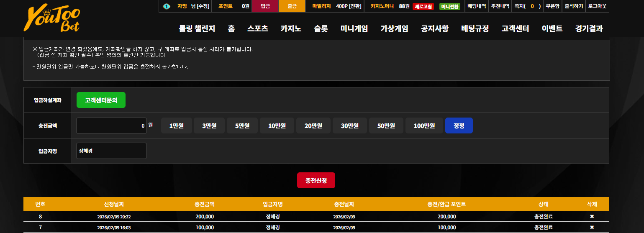Open the 출금 withdrawal tab
The width and height of the screenshot is (644, 233).
(x=292, y=6)
